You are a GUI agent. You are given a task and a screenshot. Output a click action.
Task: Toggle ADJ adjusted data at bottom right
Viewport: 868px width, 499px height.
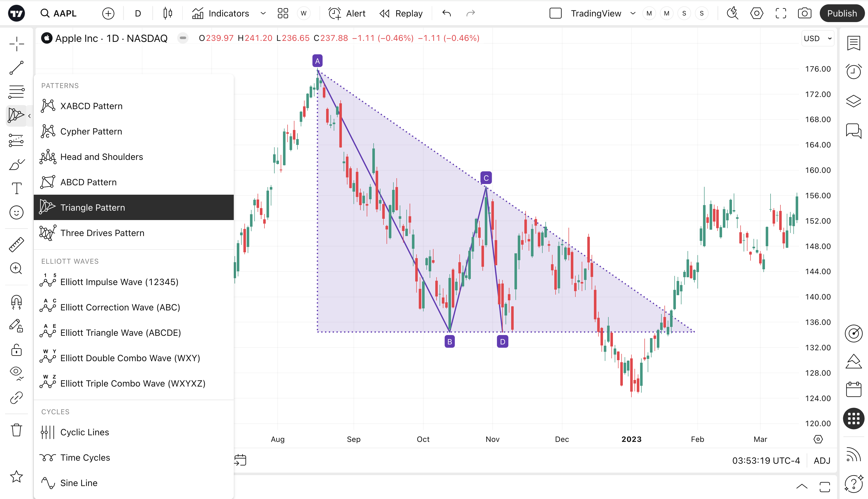[x=822, y=460]
